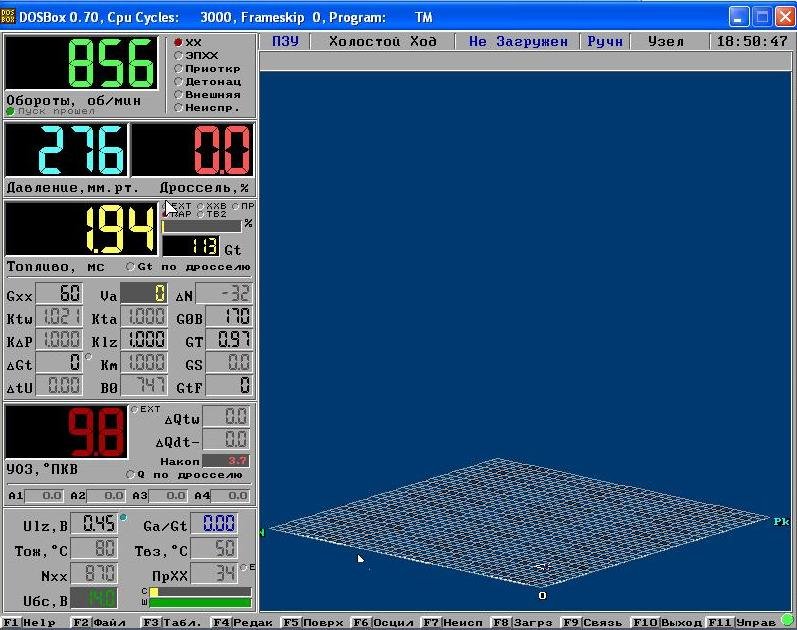Viewport: 797px width, 630px height.
Task: Click the teal indicator beside Ulz,B
Action: pyautogui.click(x=123, y=517)
